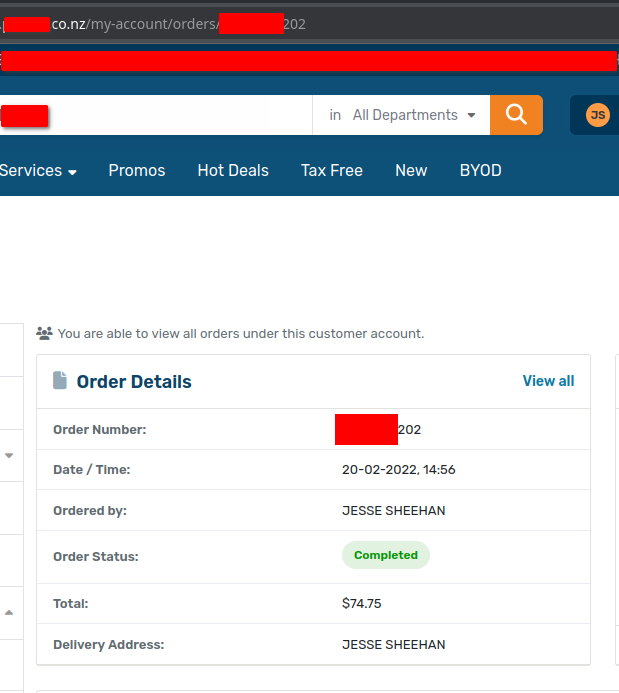Click the people icon before account notice
This screenshot has width=619, height=693.
pos(44,333)
